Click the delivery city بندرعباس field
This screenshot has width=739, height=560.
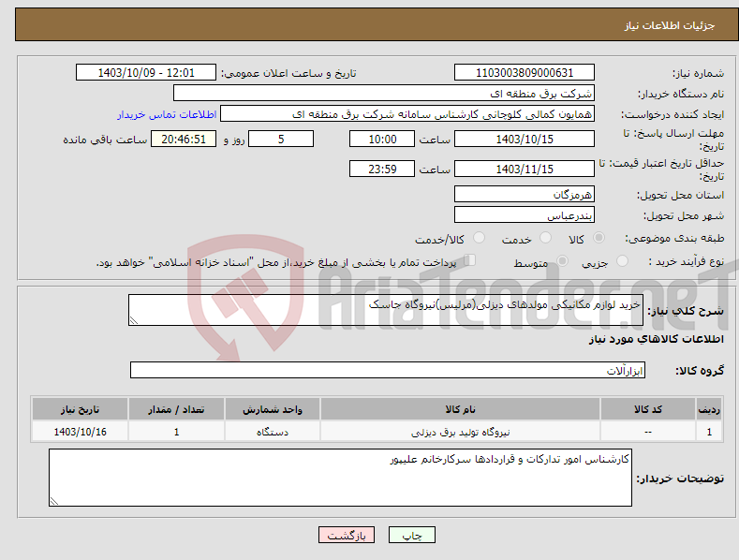(525, 215)
